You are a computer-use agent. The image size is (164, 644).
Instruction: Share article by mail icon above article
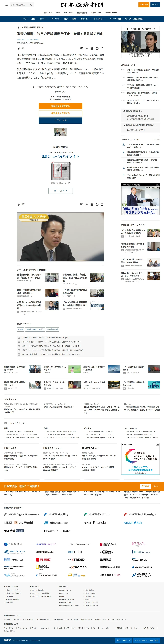(x=82, y=49)
